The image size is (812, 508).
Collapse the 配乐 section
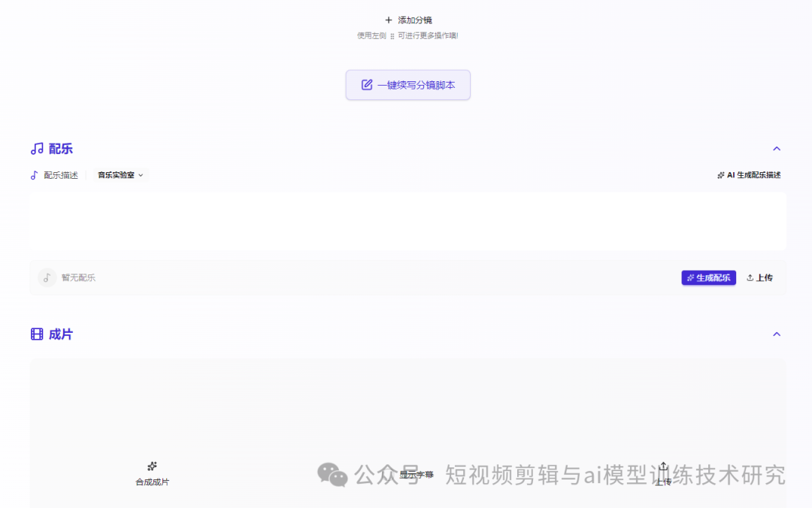776,148
